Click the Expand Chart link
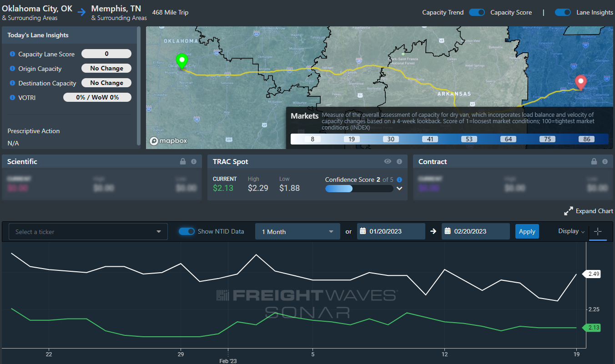The width and height of the screenshot is (615, 364). point(595,211)
